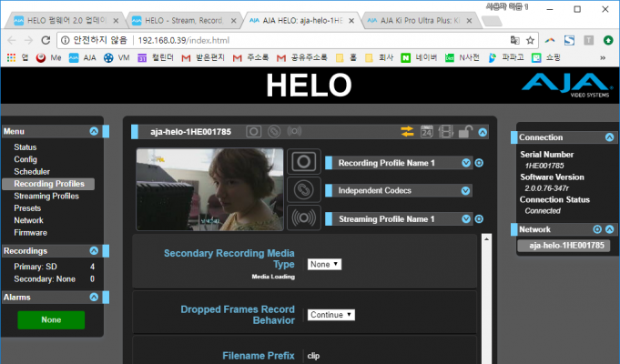The width and height of the screenshot is (620, 364).
Task: Close the AJA HELO: aja-helo tab
Action: point(351,21)
